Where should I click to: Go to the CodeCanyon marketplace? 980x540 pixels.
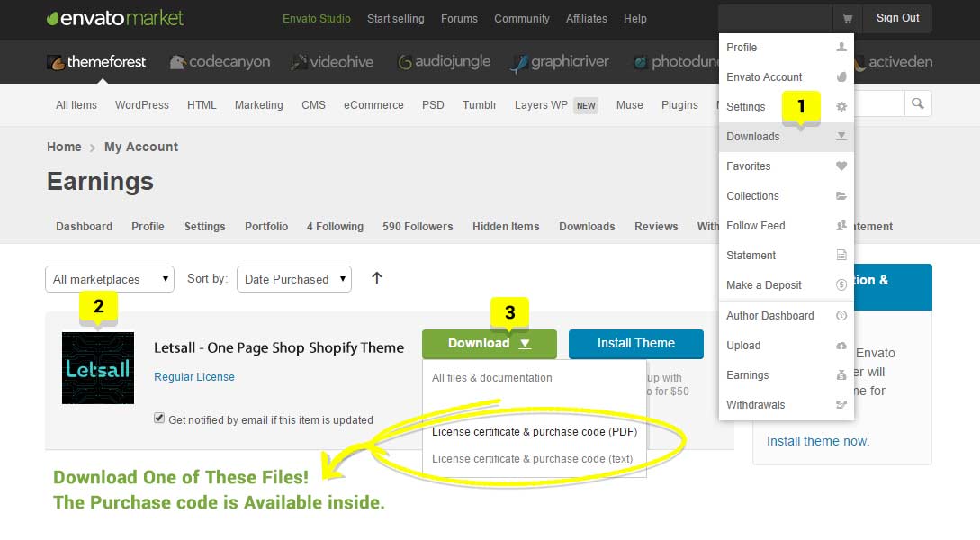coord(220,62)
